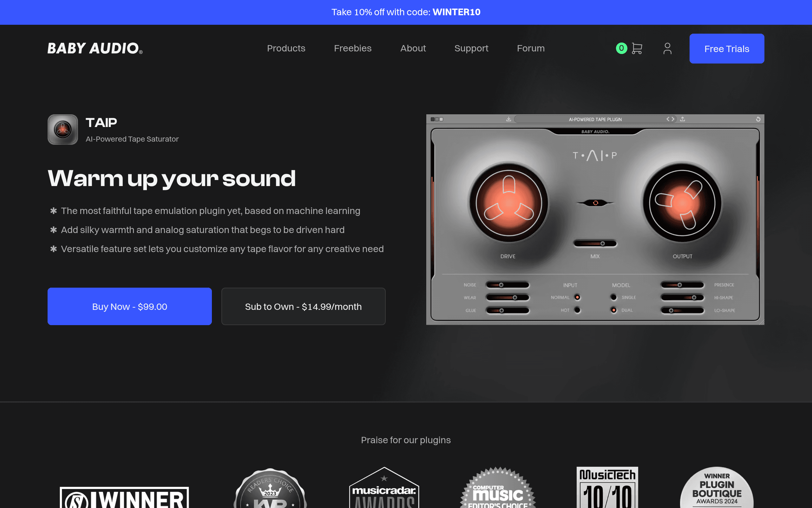The height and width of the screenshot is (508, 812).
Task: Click the TAIP logo inside the plugin
Action: point(595,155)
